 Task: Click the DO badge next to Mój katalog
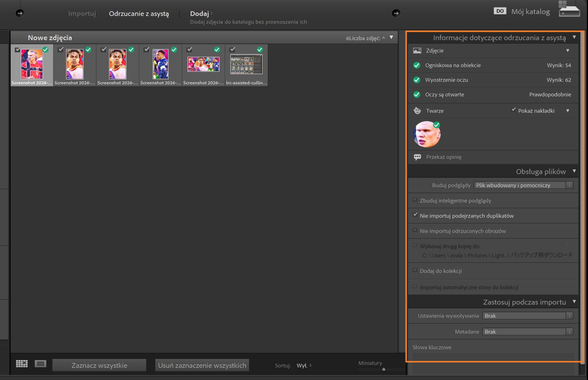(500, 11)
